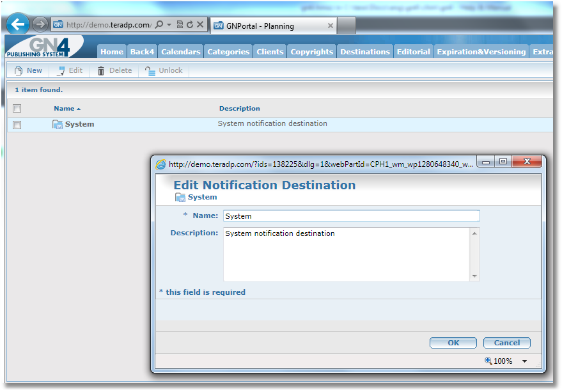
Task: Click the GN4 Publishing System logo
Action: (43, 47)
